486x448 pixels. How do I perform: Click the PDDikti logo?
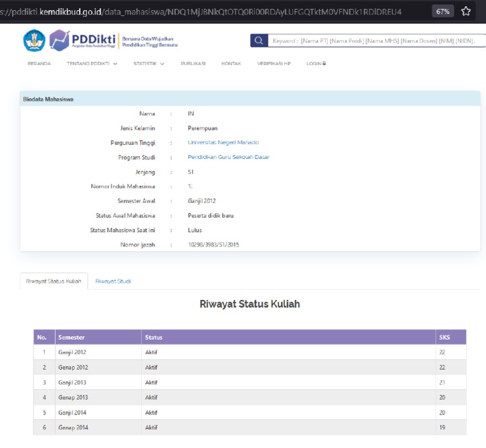83,41
